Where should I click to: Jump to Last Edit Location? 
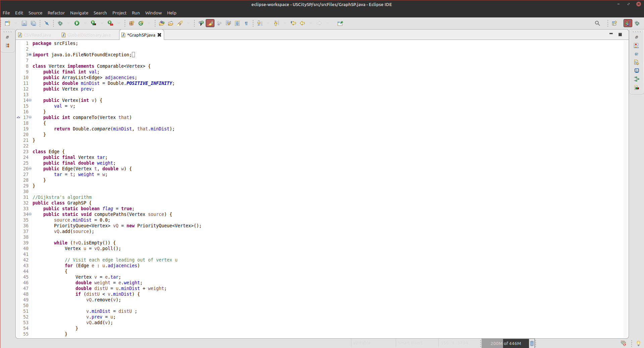[293, 23]
